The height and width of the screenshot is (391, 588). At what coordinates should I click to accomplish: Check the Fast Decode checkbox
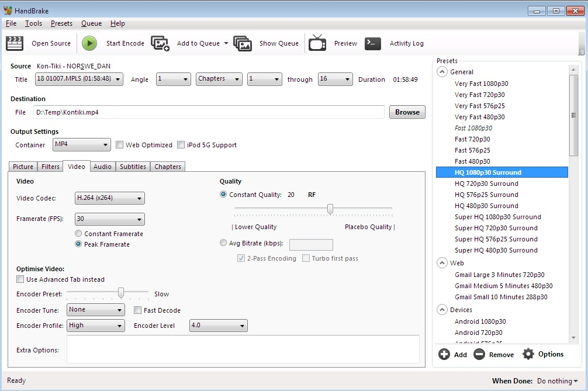click(138, 310)
